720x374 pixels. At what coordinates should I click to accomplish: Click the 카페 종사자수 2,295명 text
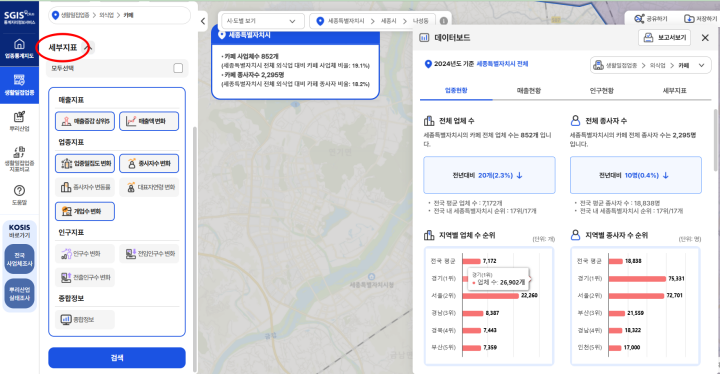pyautogui.click(x=253, y=74)
